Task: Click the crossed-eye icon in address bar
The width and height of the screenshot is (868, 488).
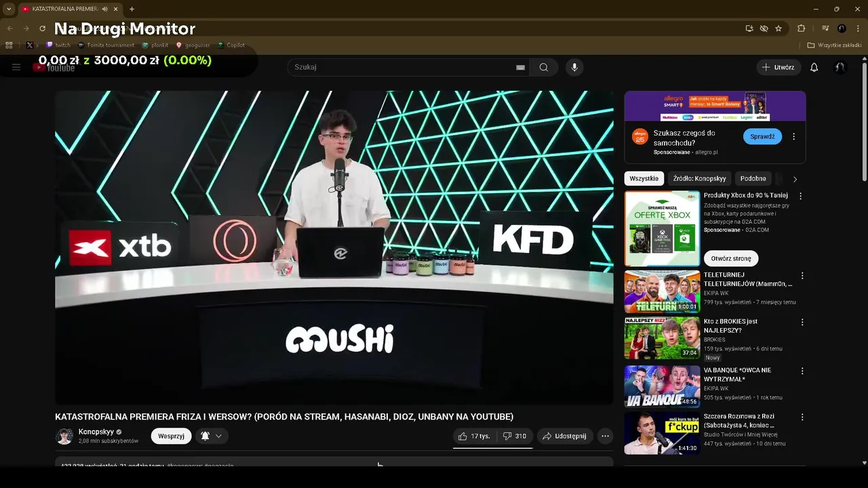Action: 764,28
